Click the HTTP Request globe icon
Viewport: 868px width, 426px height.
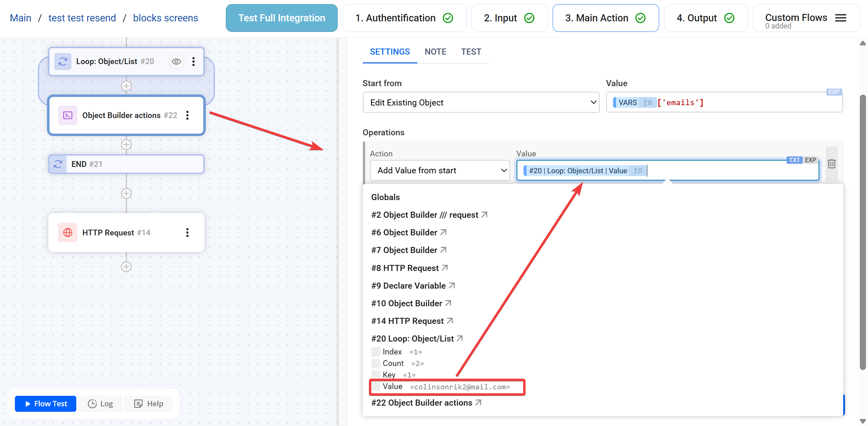(x=68, y=232)
